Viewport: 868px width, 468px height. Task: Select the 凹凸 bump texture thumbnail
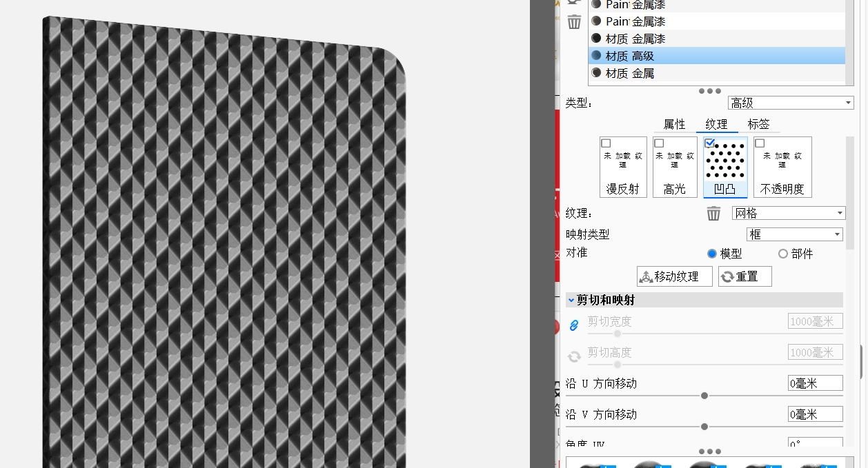click(725, 167)
